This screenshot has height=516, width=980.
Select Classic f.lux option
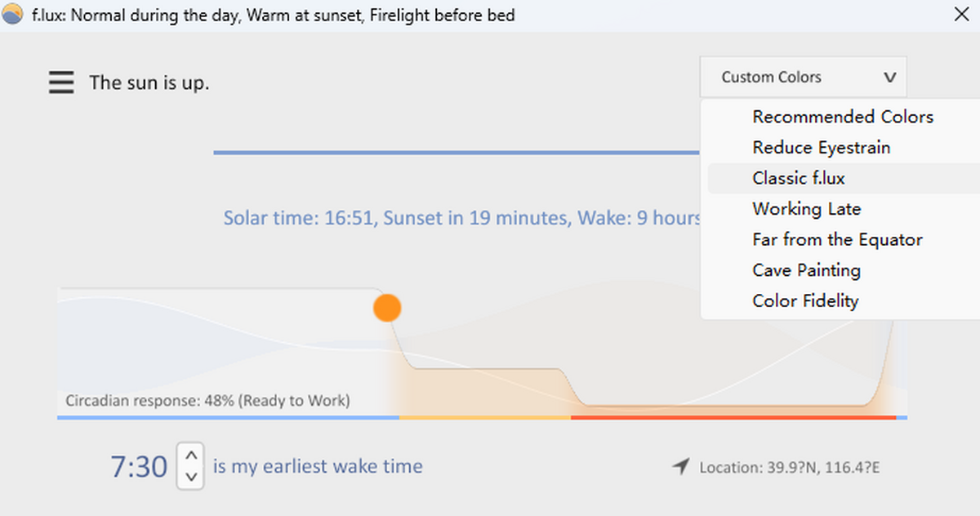804,178
